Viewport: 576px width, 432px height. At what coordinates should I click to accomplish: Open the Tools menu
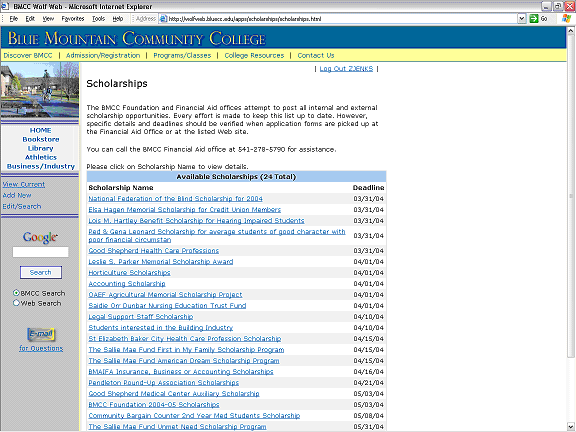[x=98, y=19]
